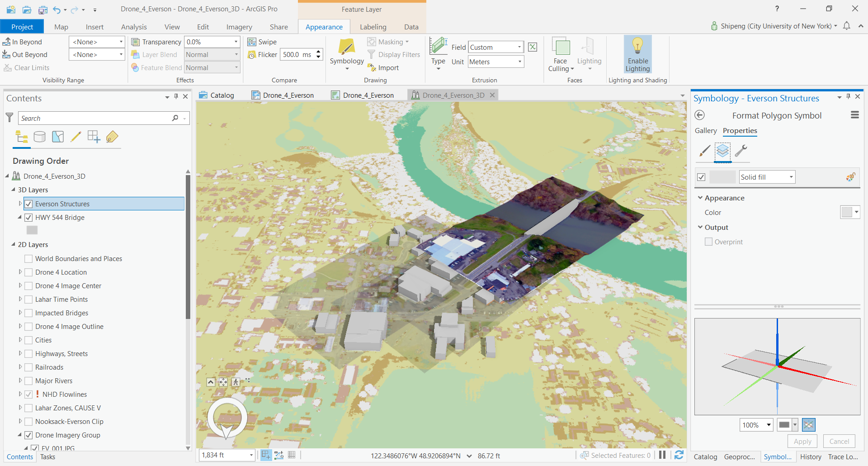The width and height of the screenshot is (868, 466).
Task: Click the extrusion Type icon
Action: [438, 46]
